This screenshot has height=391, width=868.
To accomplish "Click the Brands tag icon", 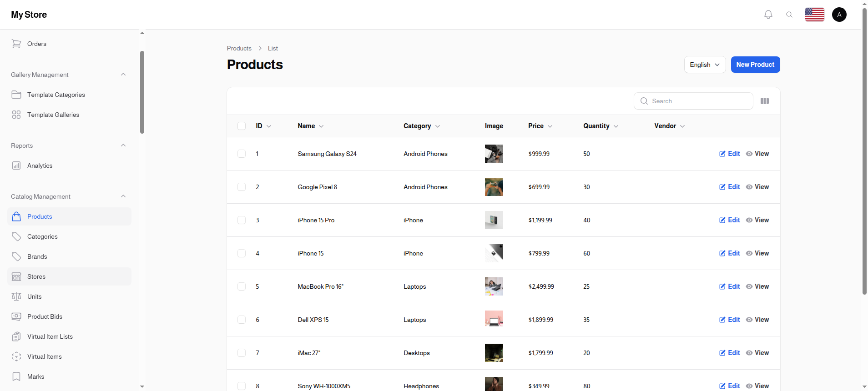I will 16,256.
